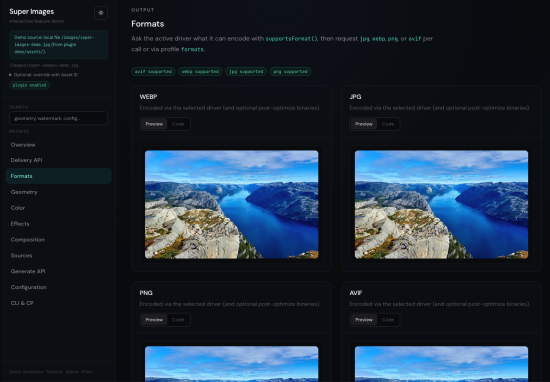Click the JPG card title

[355, 97]
